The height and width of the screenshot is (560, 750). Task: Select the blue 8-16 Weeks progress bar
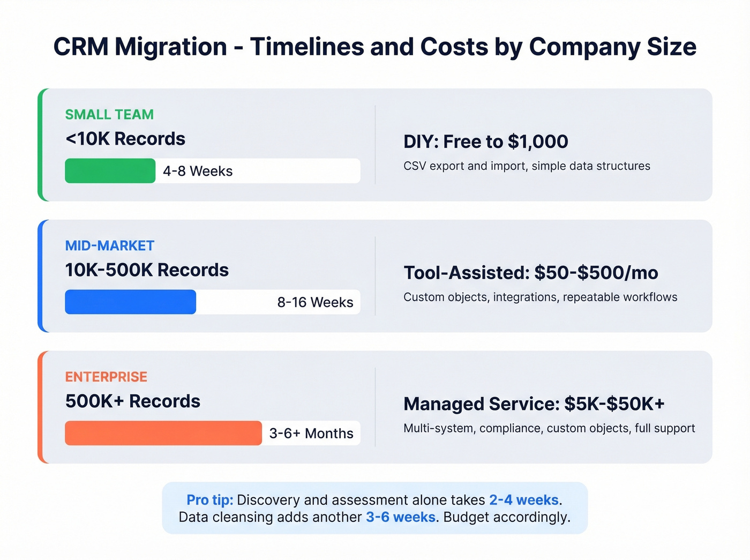tap(130, 302)
